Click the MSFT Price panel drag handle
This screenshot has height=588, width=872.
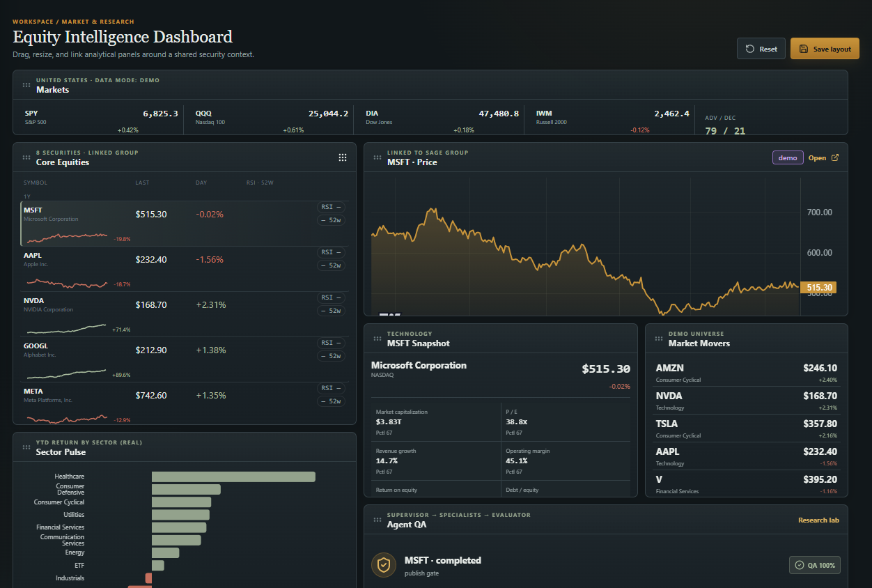pos(377,157)
